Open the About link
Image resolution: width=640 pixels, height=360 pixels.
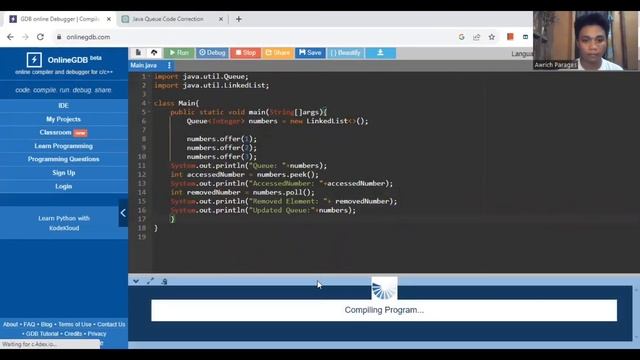(x=11, y=324)
